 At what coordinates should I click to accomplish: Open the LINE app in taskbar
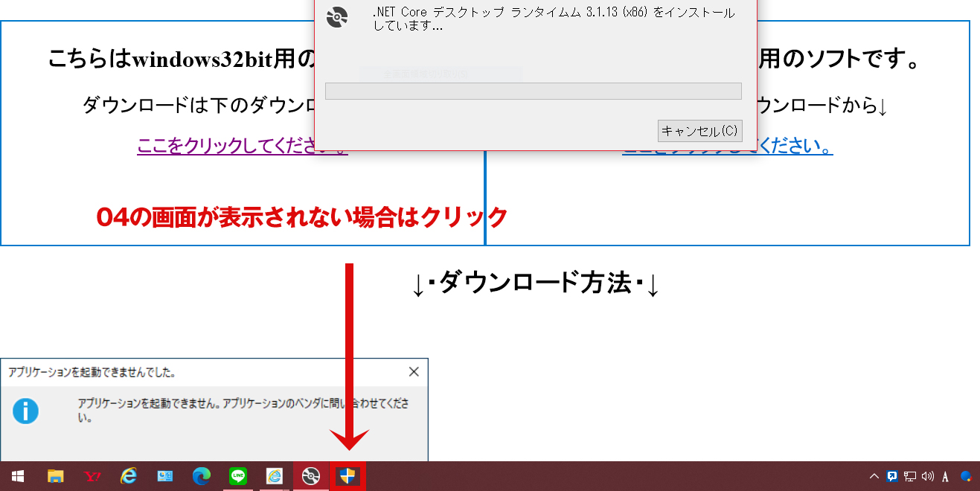(x=238, y=476)
